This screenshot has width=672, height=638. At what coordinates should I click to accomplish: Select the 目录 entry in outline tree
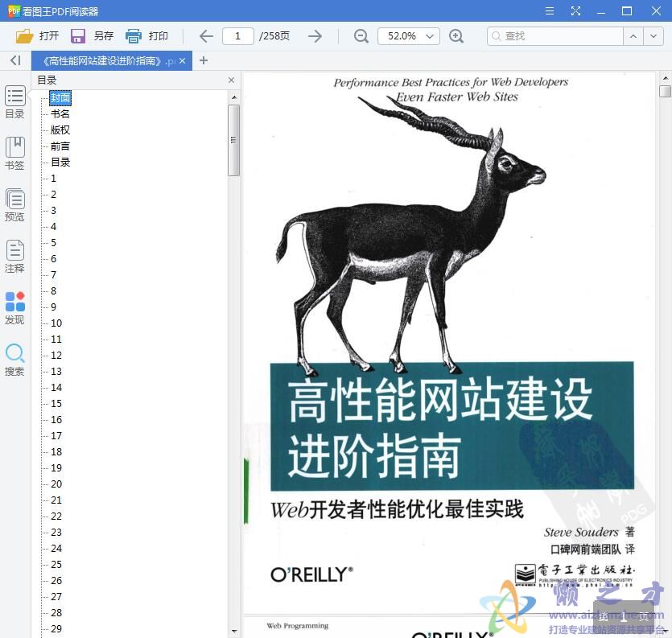[x=60, y=162]
